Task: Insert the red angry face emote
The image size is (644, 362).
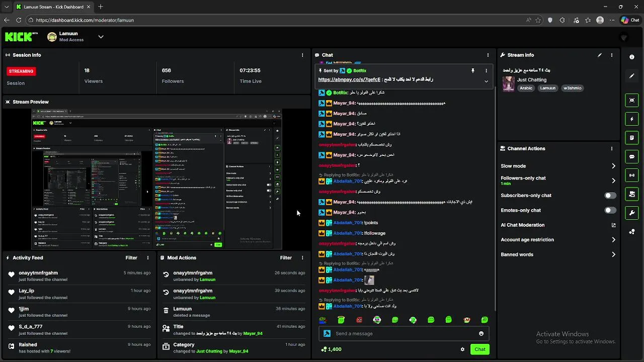Action: 359,320
